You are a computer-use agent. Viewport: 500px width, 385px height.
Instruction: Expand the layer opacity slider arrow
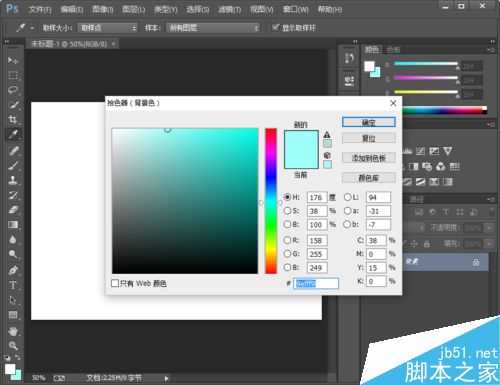tap(489, 228)
